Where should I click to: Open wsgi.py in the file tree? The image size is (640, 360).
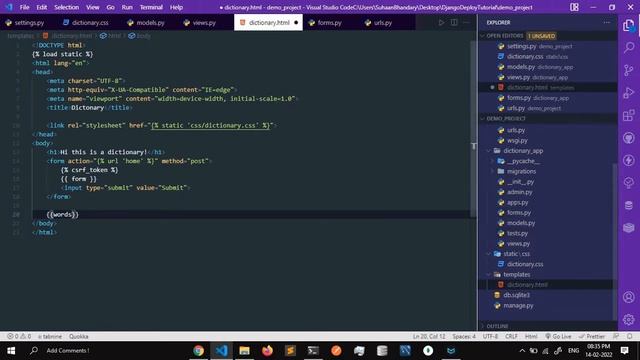[517, 140]
